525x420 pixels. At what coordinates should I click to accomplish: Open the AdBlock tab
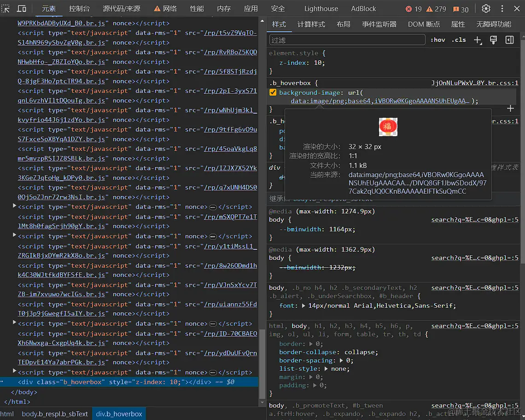pyautogui.click(x=363, y=9)
